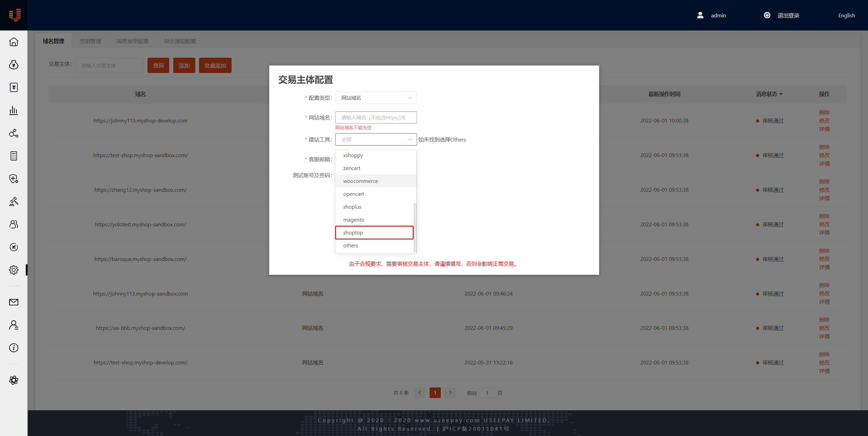Open the gavel dispute icon
The width and height of the screenshot is (868, 436).
14,201
